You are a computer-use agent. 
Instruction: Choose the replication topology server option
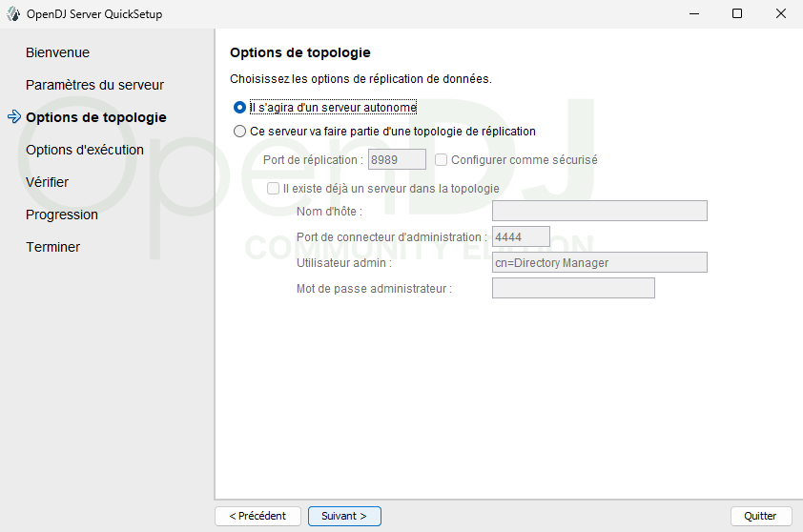pos(240,132)
